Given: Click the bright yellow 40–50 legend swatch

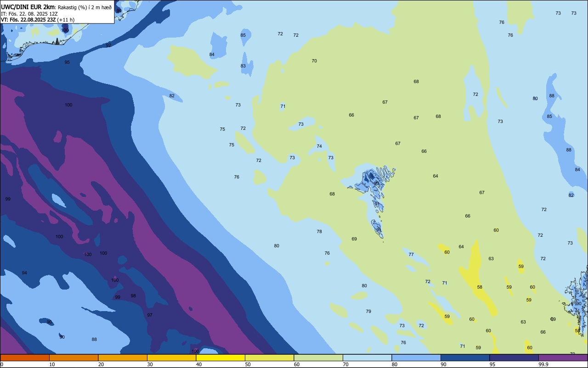Looking at the screenshot, I should click(220, 357).
